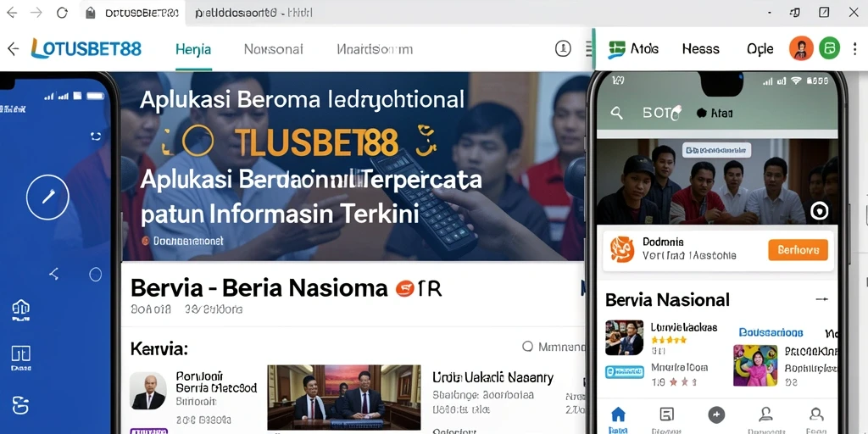Click the browser forward arrow
This screenshot has width=868, height=434.
[x=36, y=12]
